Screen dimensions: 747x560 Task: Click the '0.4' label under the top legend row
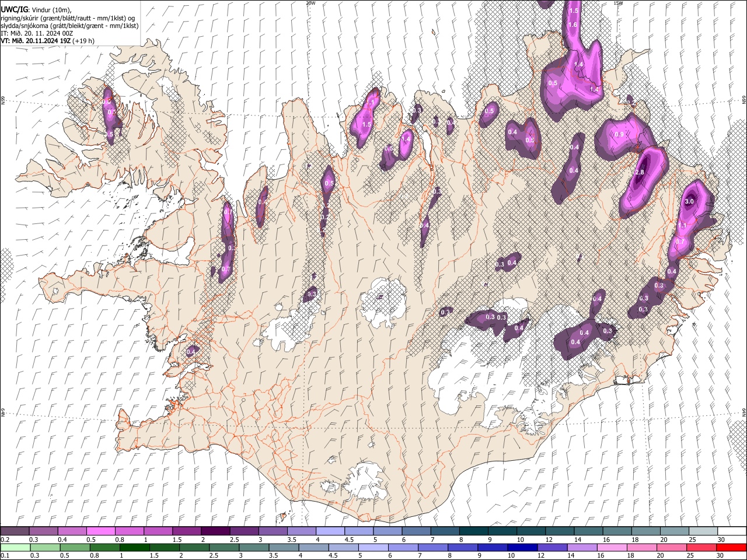62,540
